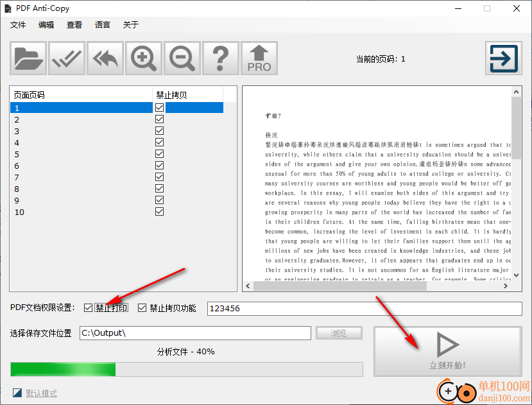Click the C:\Output\ save path field
This screenshot has width=532, height=405.
tap(196, 333)
